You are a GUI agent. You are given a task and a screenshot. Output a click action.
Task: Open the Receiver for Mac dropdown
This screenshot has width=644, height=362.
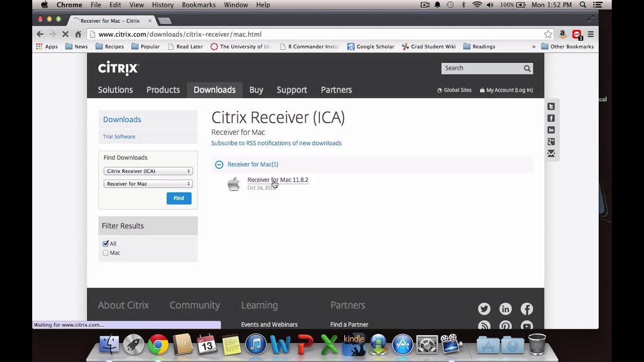point(148,184)
